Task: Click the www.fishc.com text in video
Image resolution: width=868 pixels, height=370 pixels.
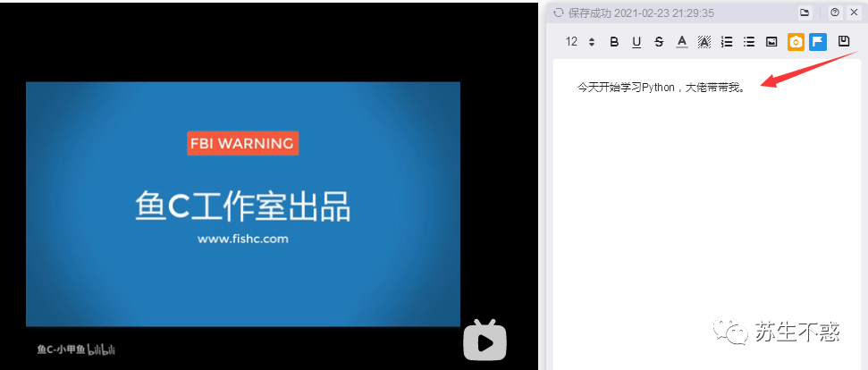Action: point(243,240)
